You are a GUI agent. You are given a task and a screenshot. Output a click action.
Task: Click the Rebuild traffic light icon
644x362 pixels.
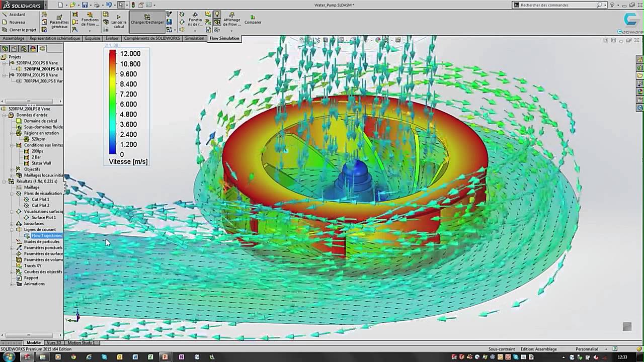point(133,5)
